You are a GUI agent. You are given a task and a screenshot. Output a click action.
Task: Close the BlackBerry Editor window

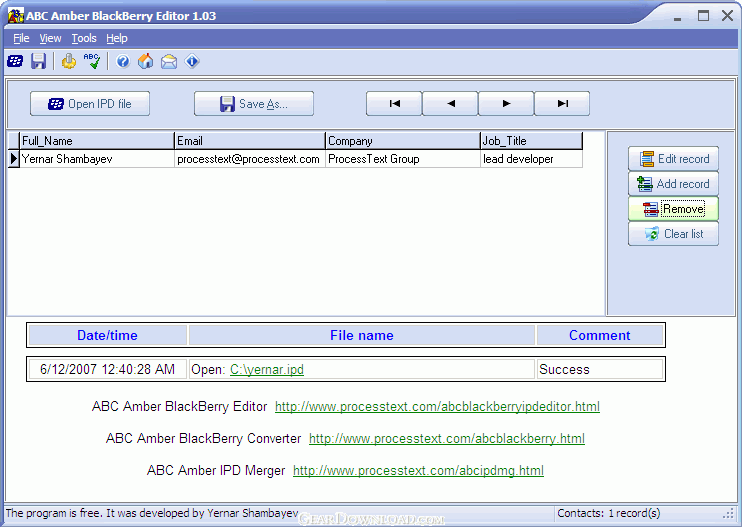coord(728,16)
